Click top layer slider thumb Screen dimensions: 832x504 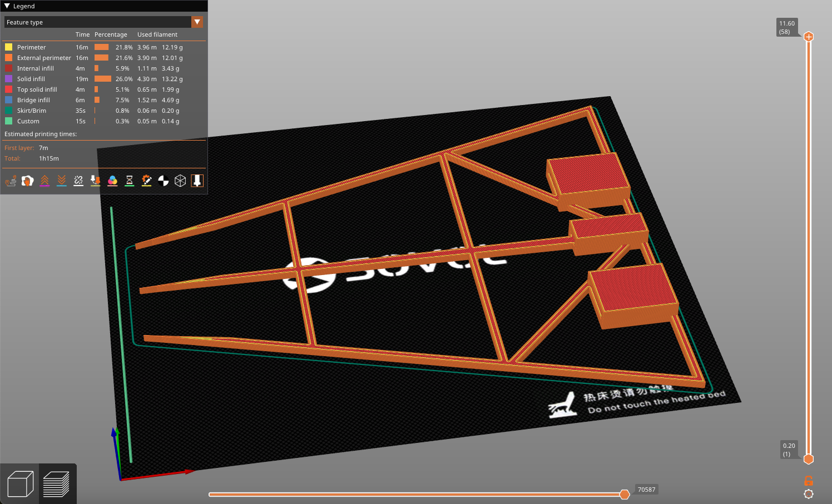pos(809,37)
